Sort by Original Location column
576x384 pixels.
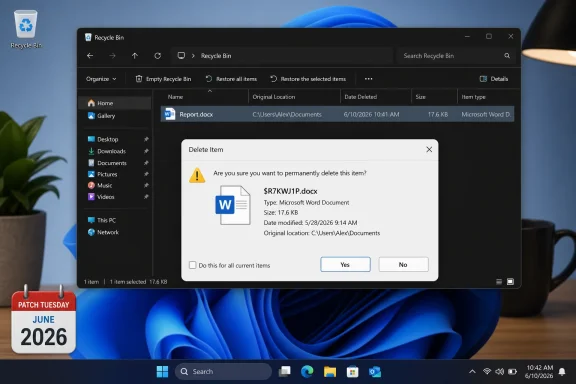(x=274, y=97)
